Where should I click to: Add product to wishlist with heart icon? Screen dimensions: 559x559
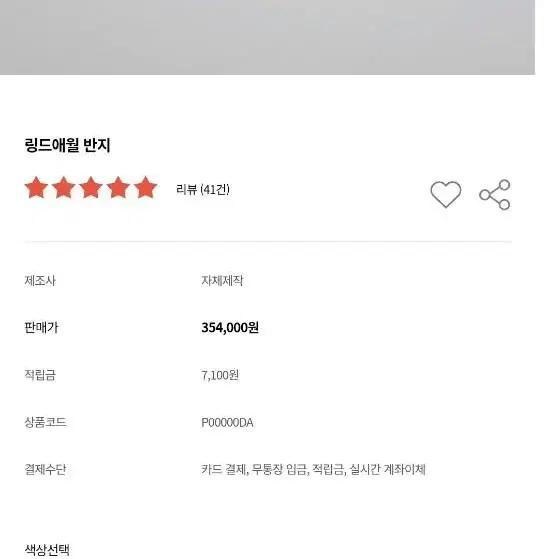click(x=445, y=194)
